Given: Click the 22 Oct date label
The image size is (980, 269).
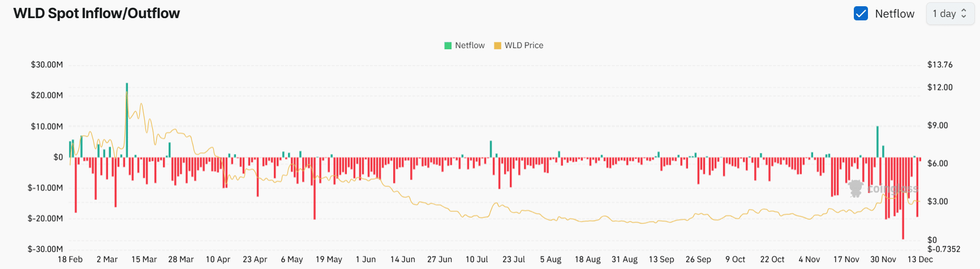Looking at the screenshot, I should [772, 259].
